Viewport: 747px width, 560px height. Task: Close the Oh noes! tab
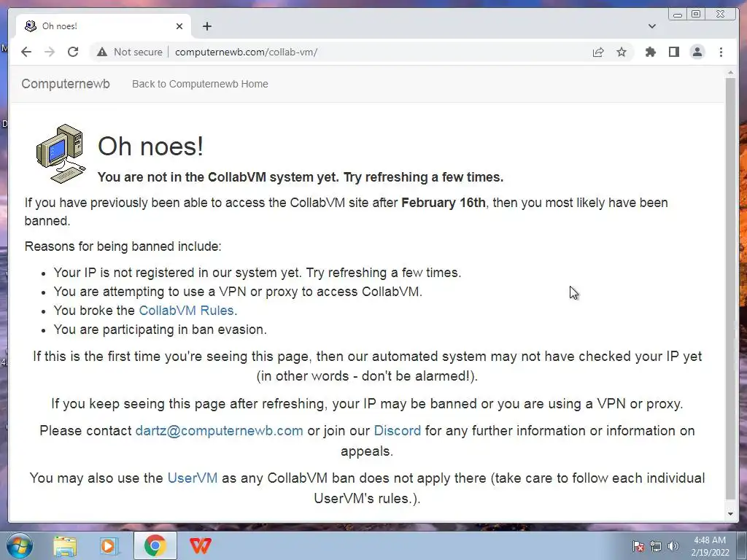(179, 26)
